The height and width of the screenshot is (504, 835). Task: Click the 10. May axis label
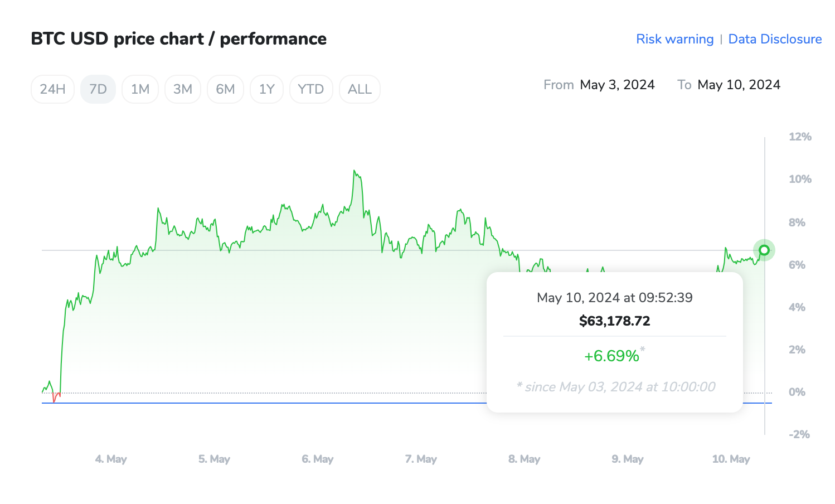click(x=731, y=459)
